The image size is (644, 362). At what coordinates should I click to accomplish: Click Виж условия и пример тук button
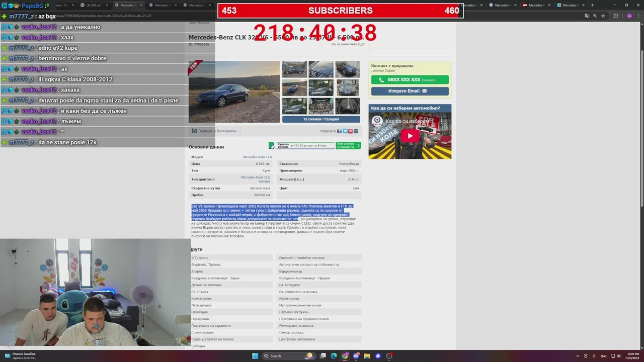(348, 145)
